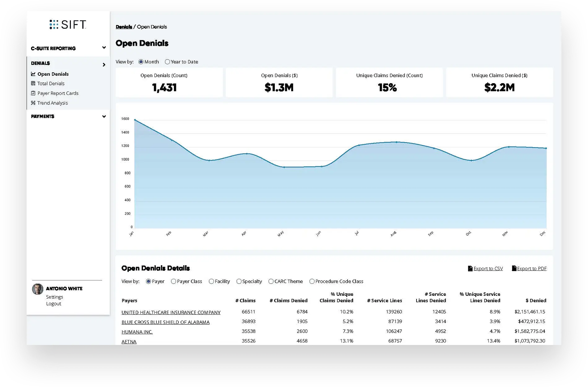The image size is (588, 387).
Task: Click the Total Denials document icon
Action: click(33, 83)
